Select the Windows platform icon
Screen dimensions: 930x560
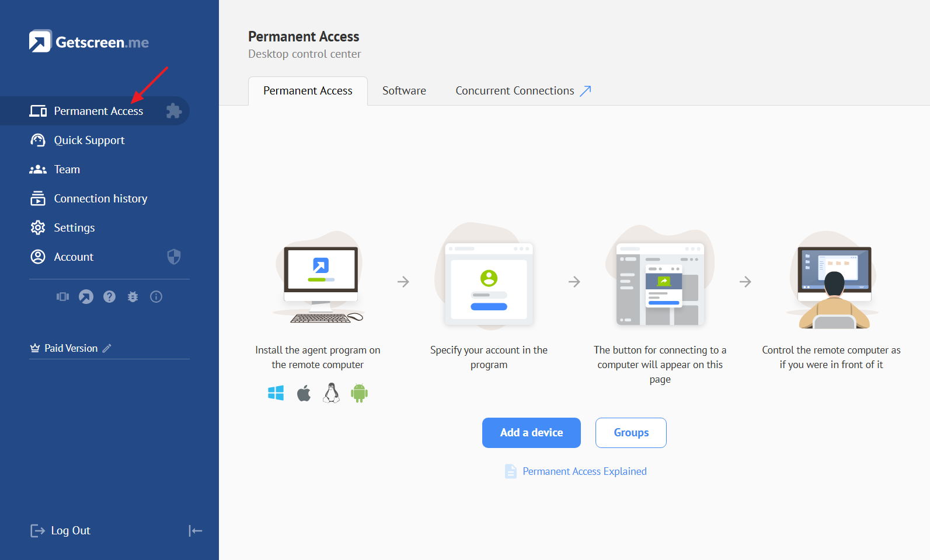pos(276,393)
